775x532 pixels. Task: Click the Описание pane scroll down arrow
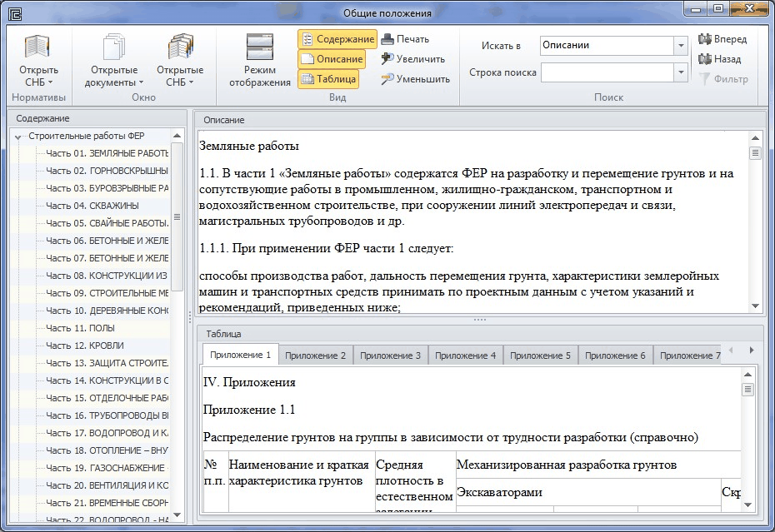[x=755, y=306]
